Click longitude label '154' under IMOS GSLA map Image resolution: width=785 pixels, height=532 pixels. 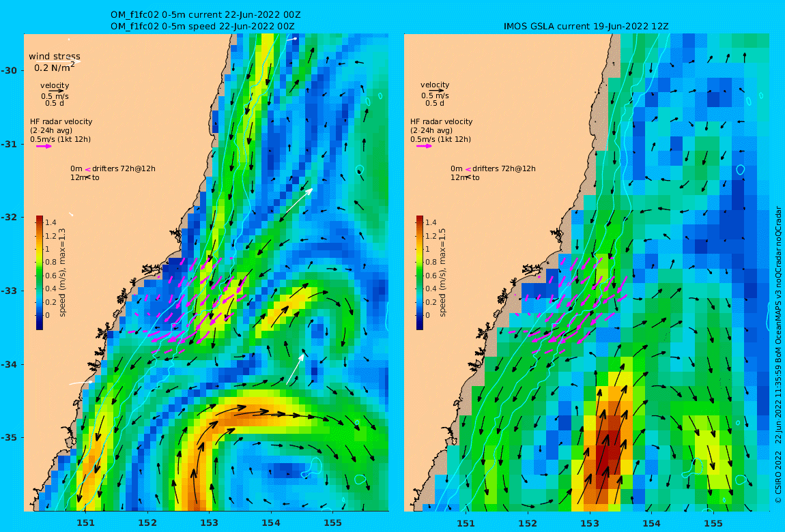(x=651, y=523)
